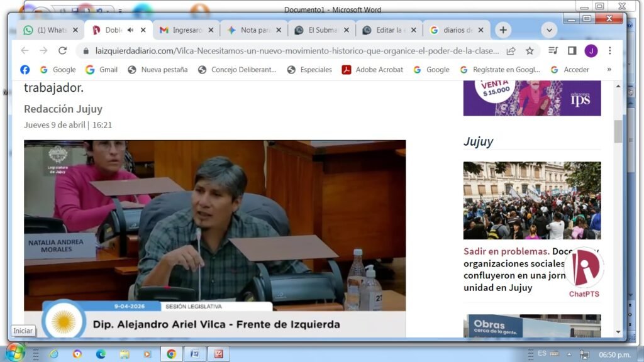The image size is (644, 362).
Task: Show more bookmarks with the chevron
Action: tap(609, 70)
